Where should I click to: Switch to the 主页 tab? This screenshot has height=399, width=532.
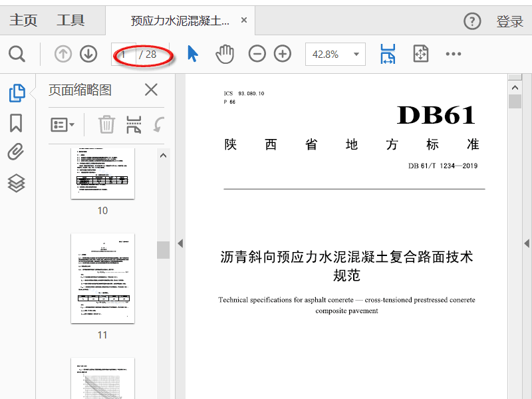(x=23, y=21)
